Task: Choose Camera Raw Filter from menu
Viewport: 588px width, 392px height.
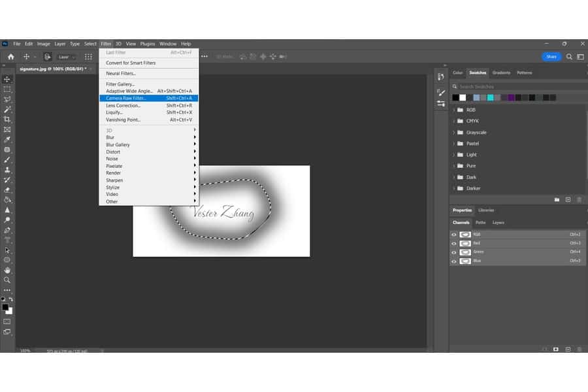Action: coord(149,98)
